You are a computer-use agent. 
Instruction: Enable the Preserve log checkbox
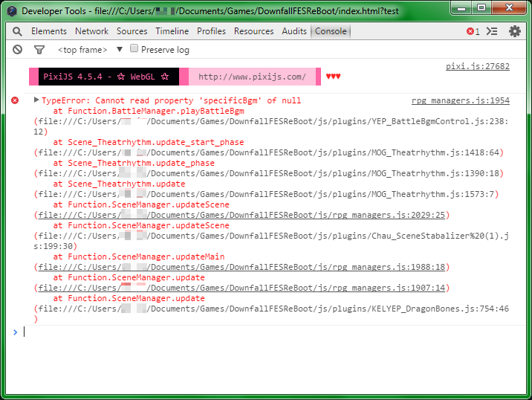click(x=134, y=48)
